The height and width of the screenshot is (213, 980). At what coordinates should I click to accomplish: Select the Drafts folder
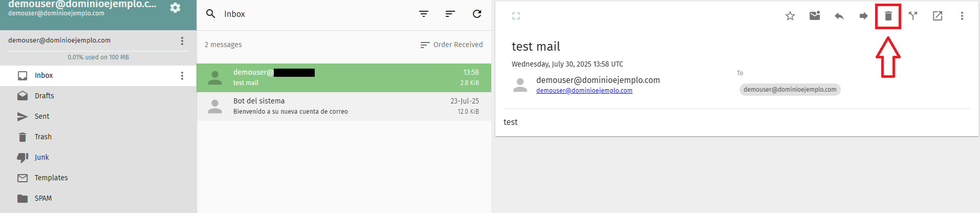(98, 96)
